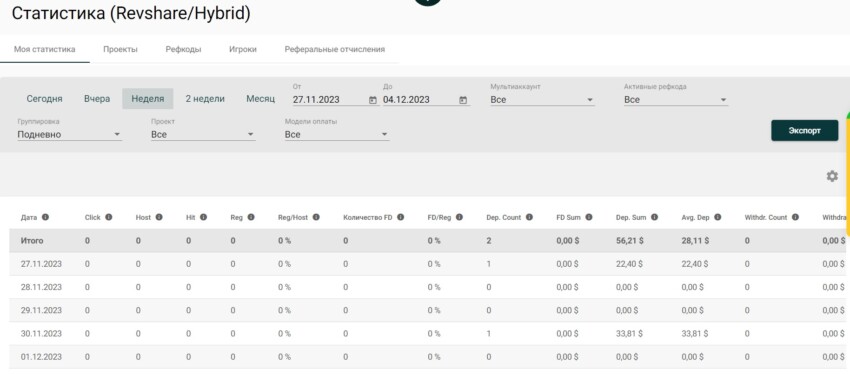Open the Группировка dropdown set to Подневно

pos(69,134)
